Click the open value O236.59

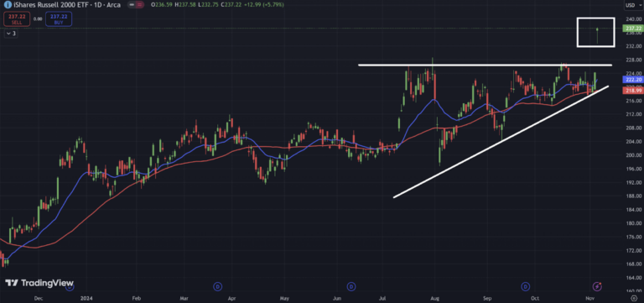pyautogui.click(x=162, y=5)
